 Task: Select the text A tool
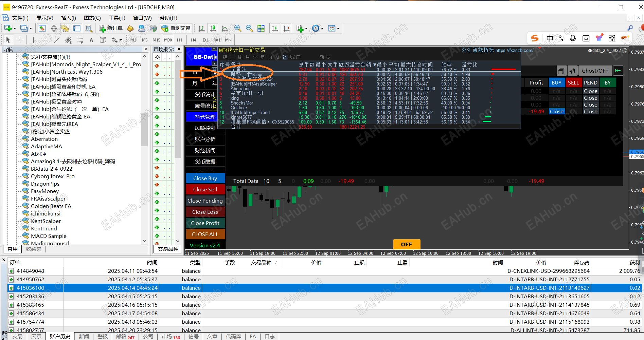(91, 40)
